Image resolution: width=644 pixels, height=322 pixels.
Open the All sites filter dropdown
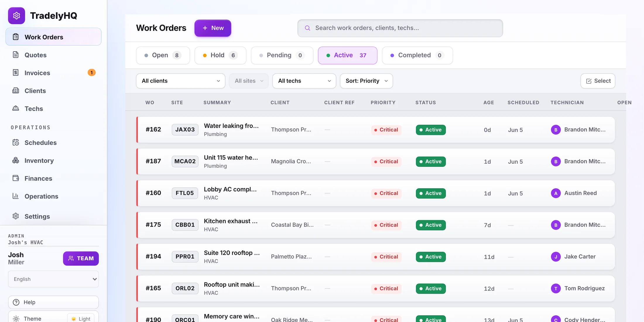249,81
